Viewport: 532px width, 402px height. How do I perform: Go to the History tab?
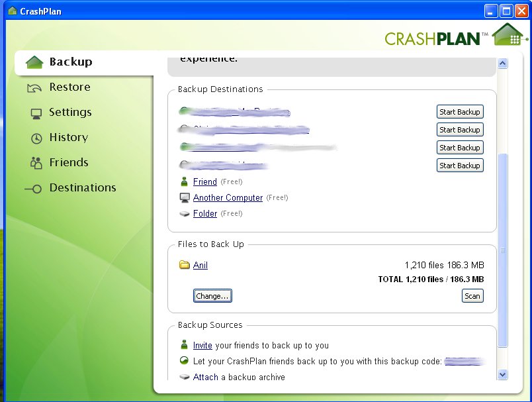pos(69,138)
